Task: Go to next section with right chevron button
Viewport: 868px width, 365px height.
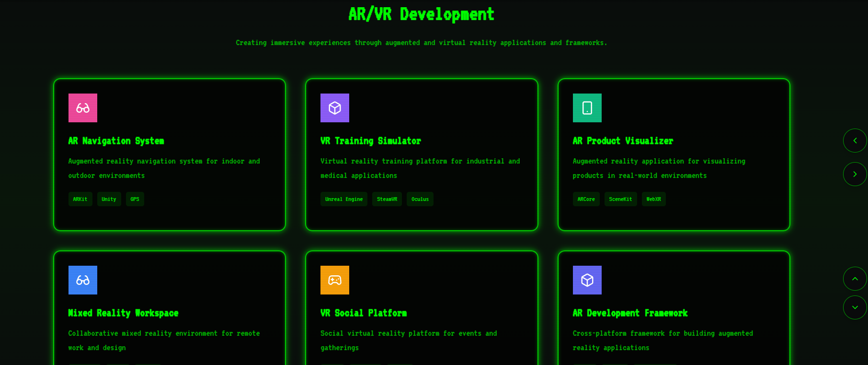Action: [x=855, y=174]
